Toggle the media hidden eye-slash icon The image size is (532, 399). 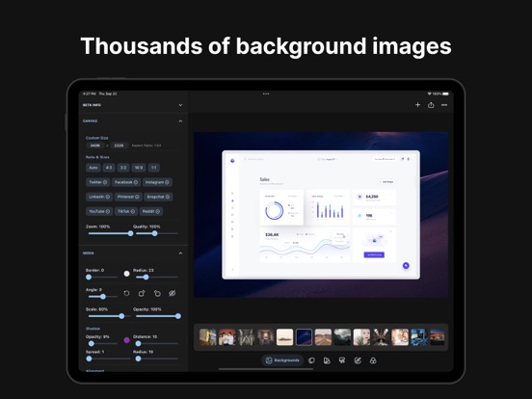tap(173, 293)
